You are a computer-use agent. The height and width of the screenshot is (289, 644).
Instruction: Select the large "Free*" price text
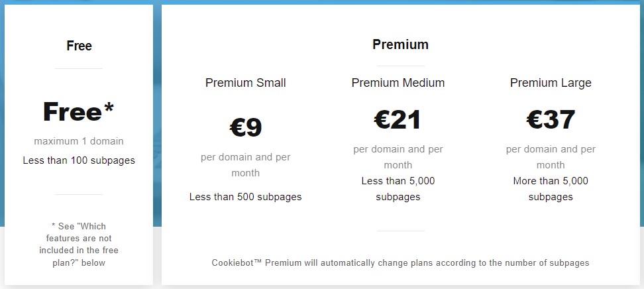point(74,112)
